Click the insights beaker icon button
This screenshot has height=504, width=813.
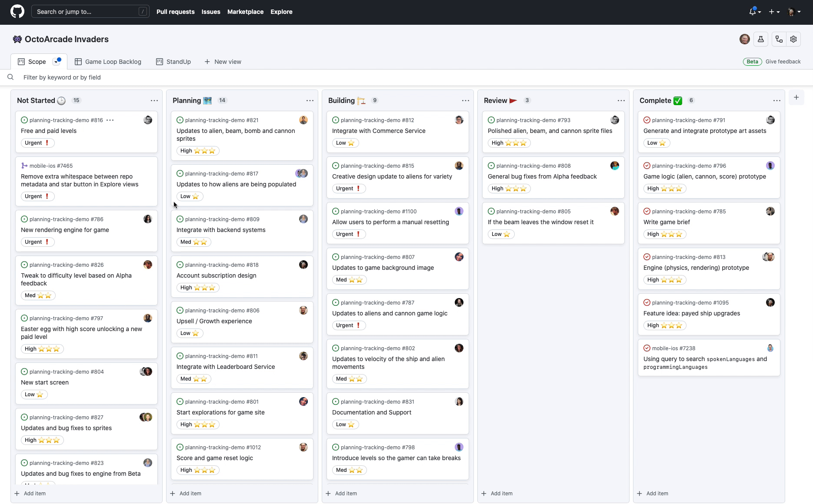(x=760, y=39)
